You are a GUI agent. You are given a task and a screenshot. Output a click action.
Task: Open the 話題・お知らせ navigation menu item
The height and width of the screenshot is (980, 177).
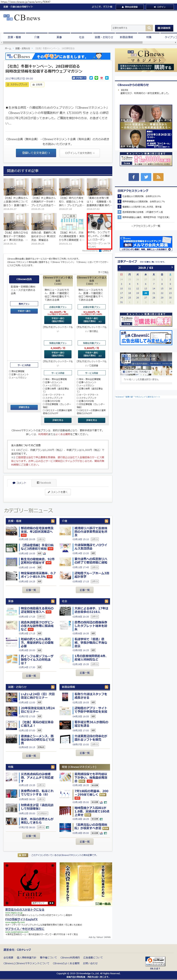pos(104,37)
